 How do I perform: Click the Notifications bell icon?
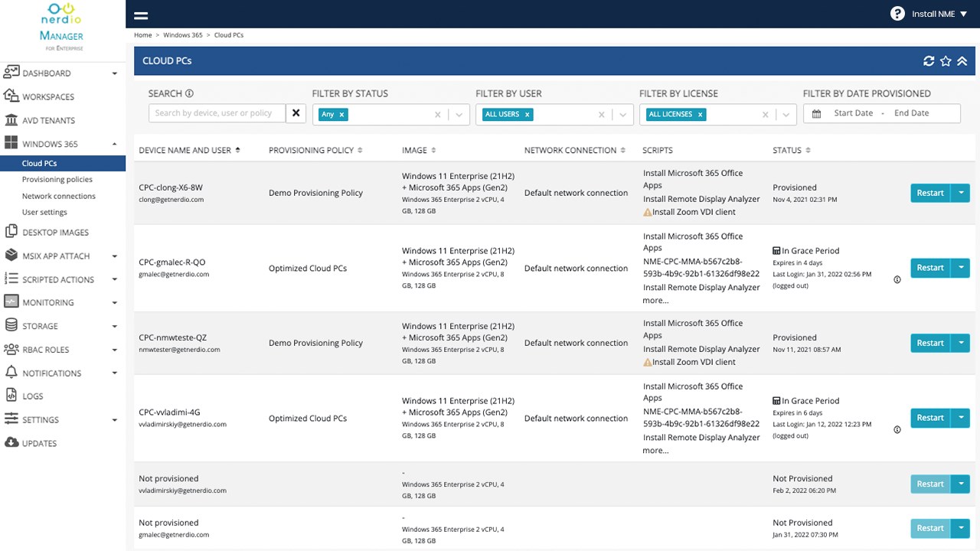pyautogui.click(x=11, y=373)
